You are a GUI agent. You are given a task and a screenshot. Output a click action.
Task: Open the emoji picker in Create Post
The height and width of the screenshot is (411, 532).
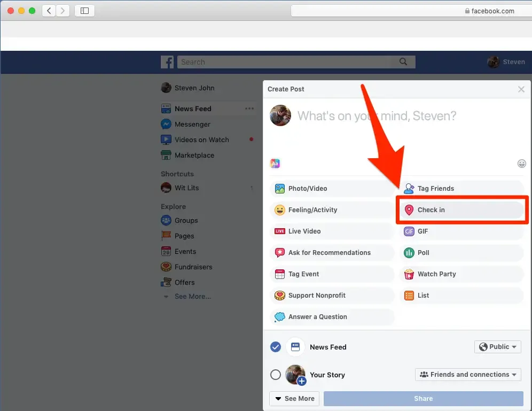pos(521,164)
